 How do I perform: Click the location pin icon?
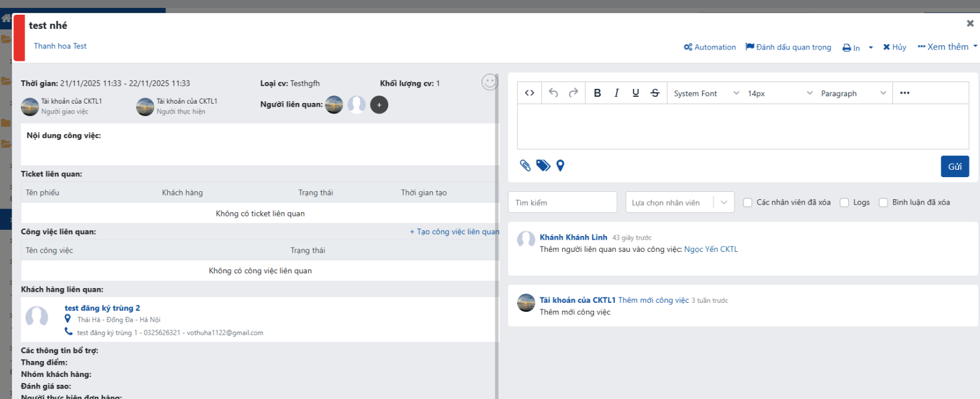[560, 165]
